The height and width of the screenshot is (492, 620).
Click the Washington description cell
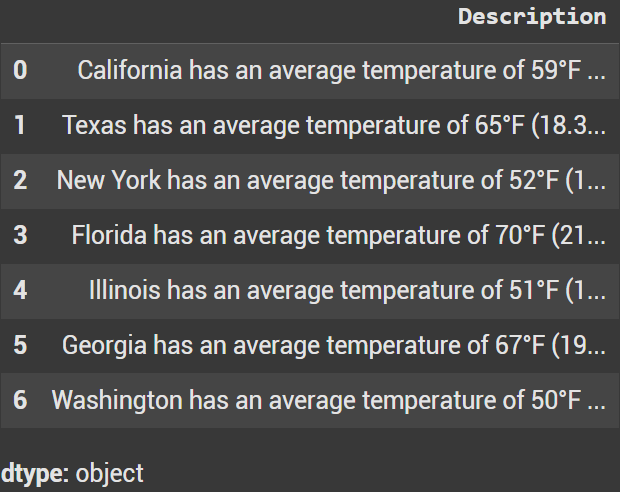pyautogui.click(x=328, y=400)
